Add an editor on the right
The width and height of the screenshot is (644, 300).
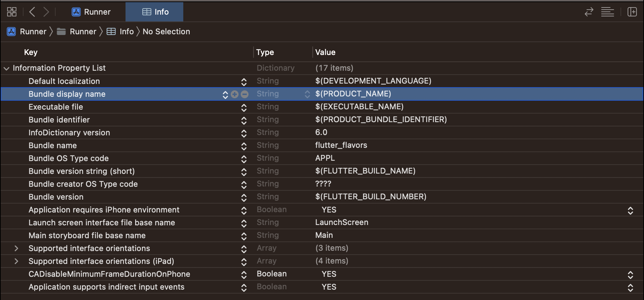click(632, 12)
